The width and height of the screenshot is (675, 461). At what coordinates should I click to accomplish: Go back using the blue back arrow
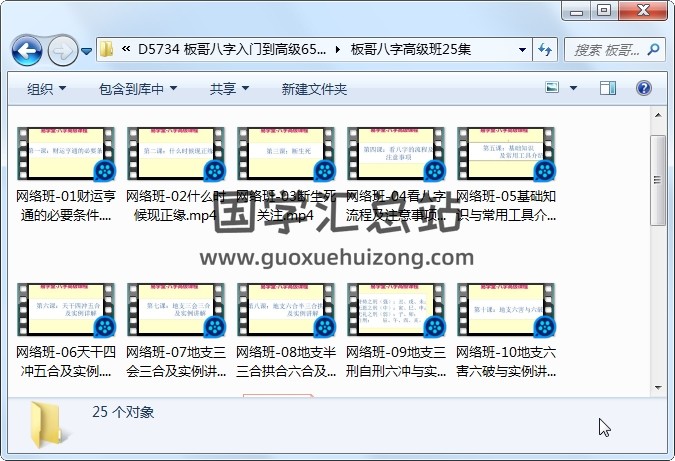point(27,51)
